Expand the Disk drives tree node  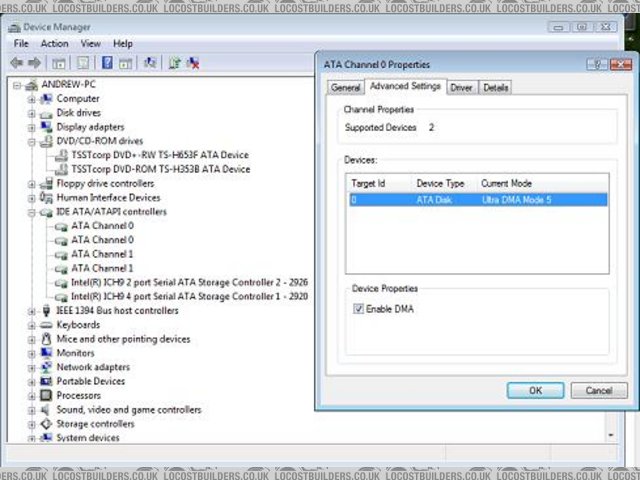(31, 113)
